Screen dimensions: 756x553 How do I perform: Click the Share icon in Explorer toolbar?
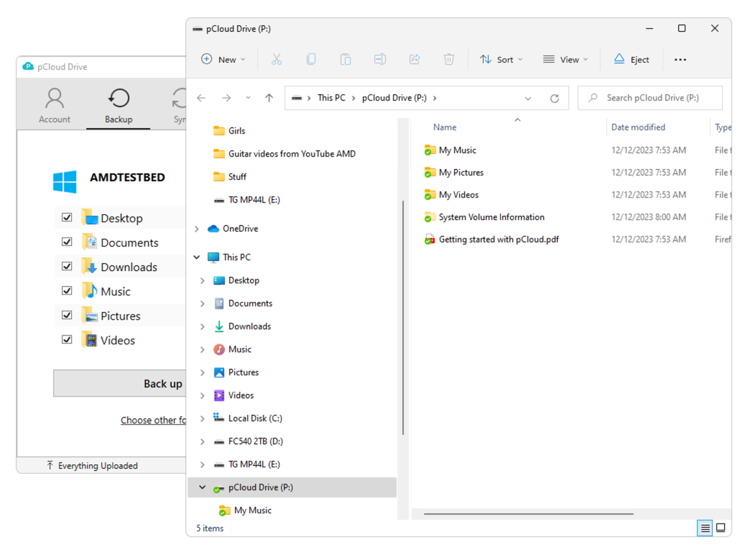(415, 59)
